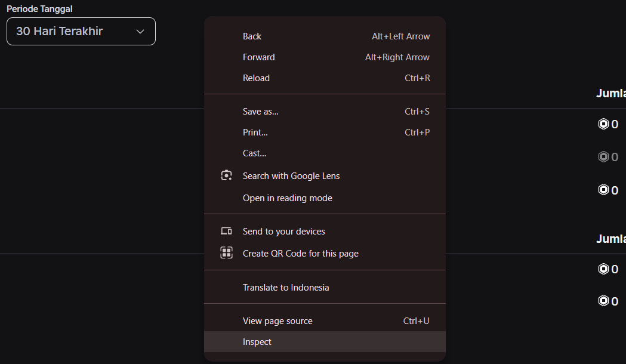The height and width of the screenshot is (364, 626).
Task: Choose the Cast... option
Action: point(254,153)
